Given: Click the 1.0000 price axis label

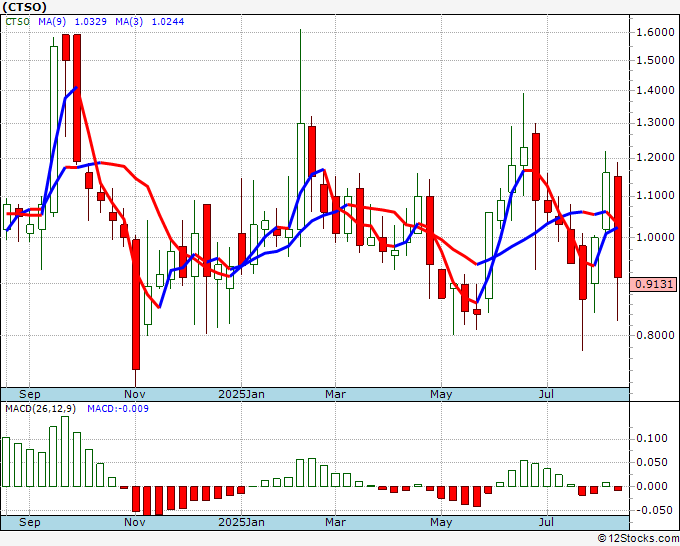Looking at the screenshot, I should pyautogui.click(x=655, y=237).
